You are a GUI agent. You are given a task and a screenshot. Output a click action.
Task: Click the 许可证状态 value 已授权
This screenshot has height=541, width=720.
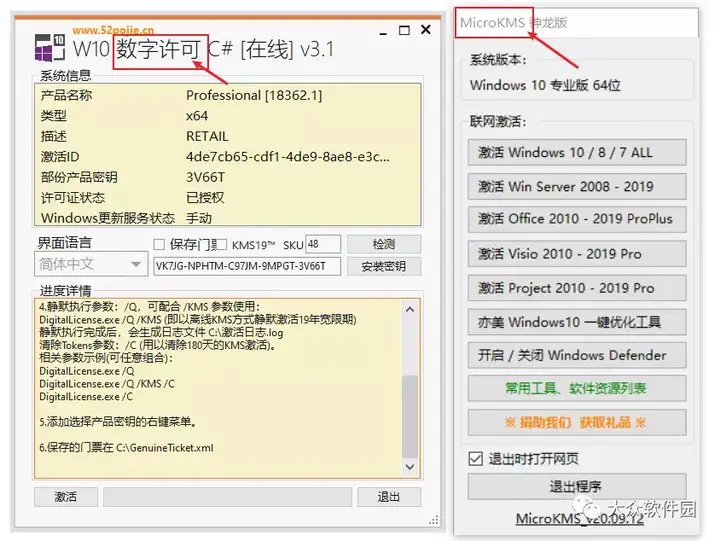(205, 198)
